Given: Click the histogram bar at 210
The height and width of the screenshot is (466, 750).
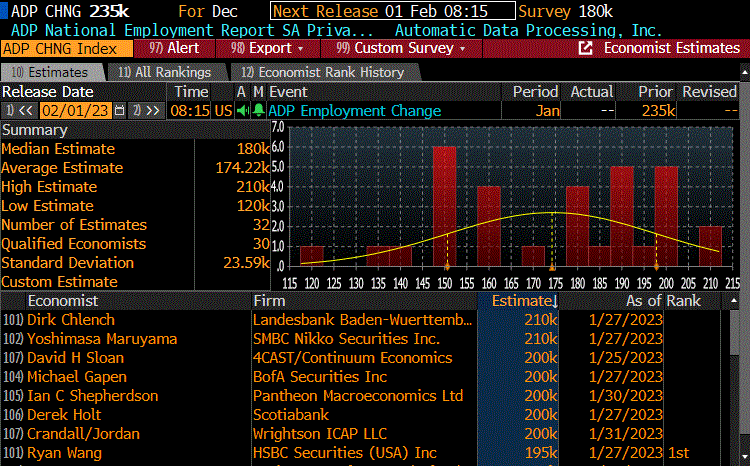Looking at the screenshot, I should click(710, 246).
